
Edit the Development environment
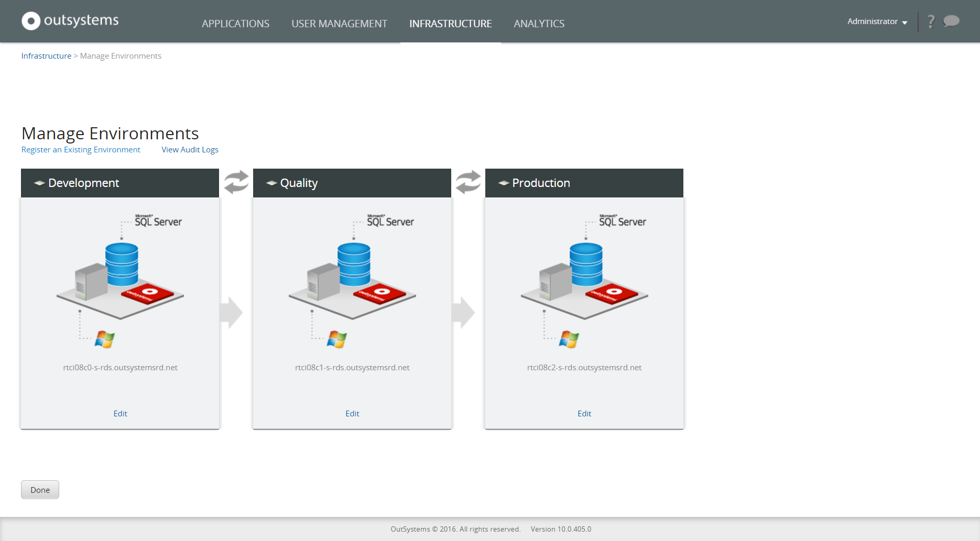[x=121, y=414]
